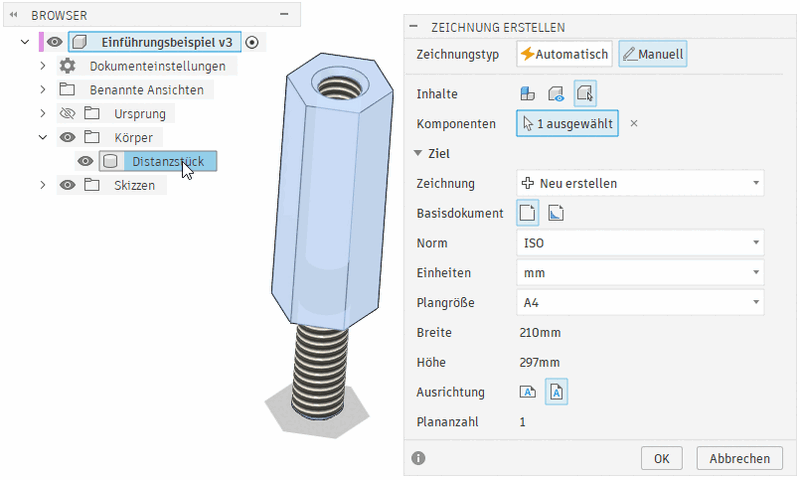The image size is (800, 480).
Task: Expand the Skizzen folder node
Action: point(43,185)
